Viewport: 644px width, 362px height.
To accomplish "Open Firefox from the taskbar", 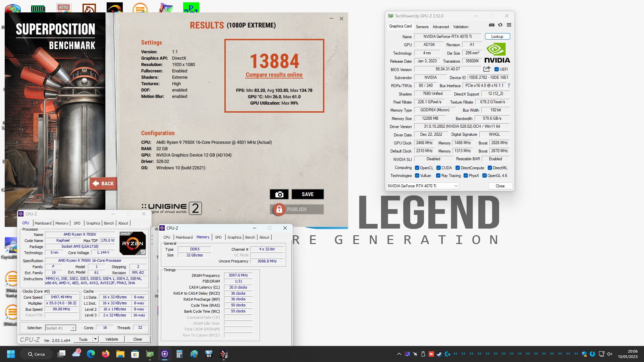I will tap(106, 354).
